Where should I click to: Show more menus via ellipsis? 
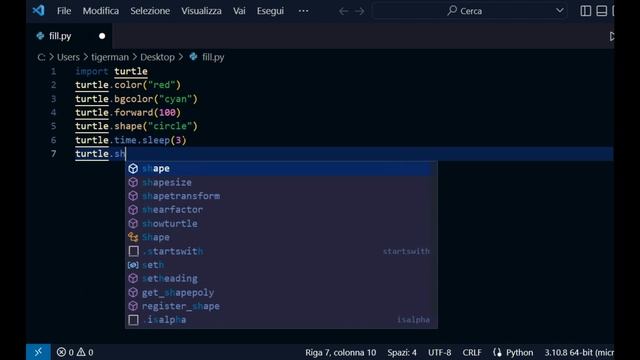303,11
